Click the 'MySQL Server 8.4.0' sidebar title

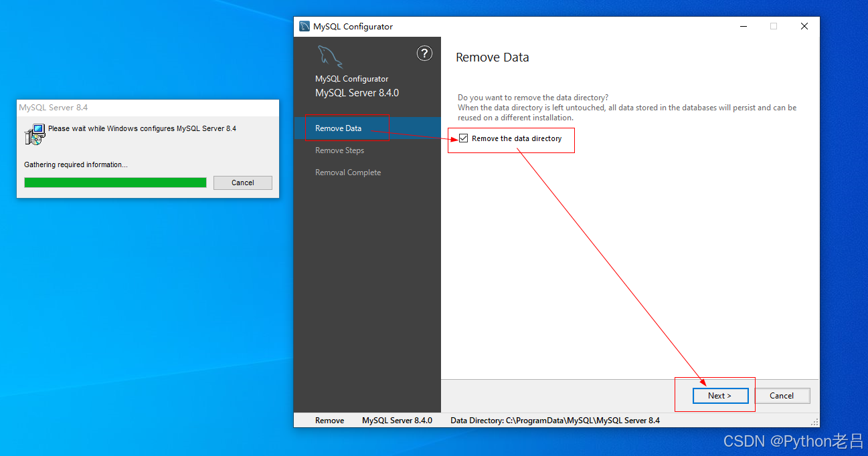(357, 93)
